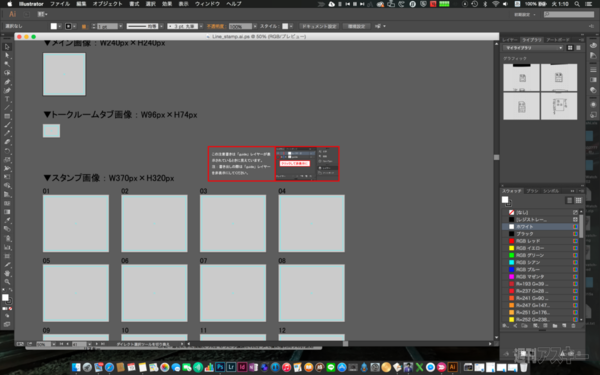Open the bottom-right graphic in the library
The width and height of the screenshot is (600, 375).
tap(559, 106)
